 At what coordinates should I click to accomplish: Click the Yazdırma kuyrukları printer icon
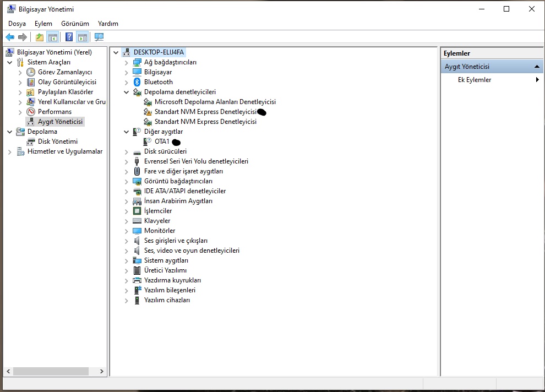(137, 280)
